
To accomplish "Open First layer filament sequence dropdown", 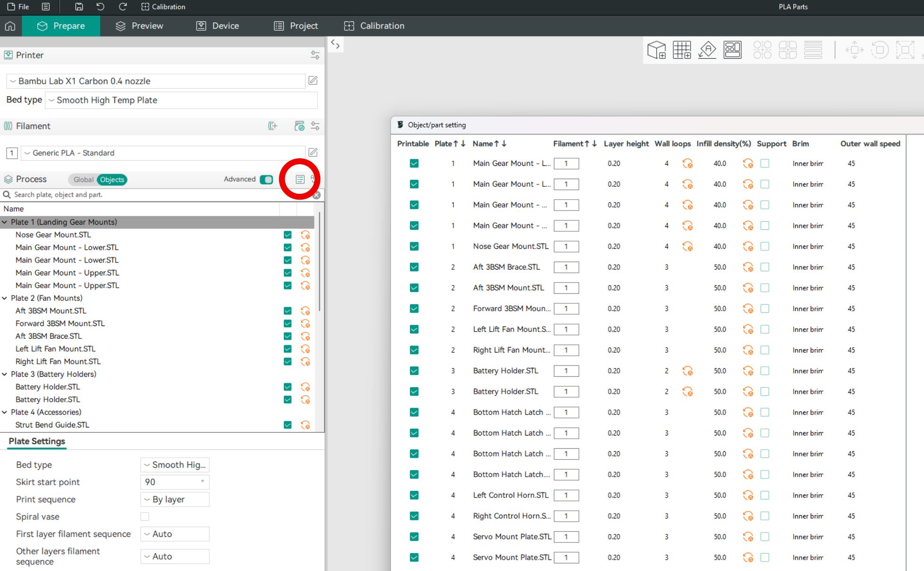I will [175, 534].
